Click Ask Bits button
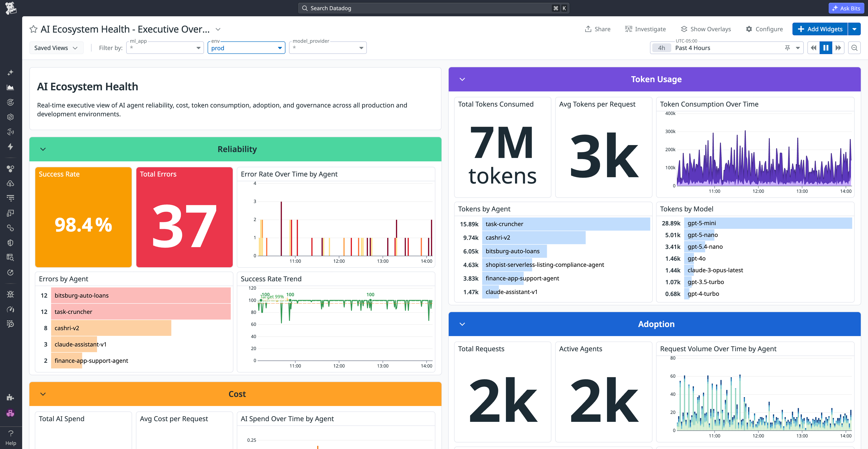 pos(846,8)
